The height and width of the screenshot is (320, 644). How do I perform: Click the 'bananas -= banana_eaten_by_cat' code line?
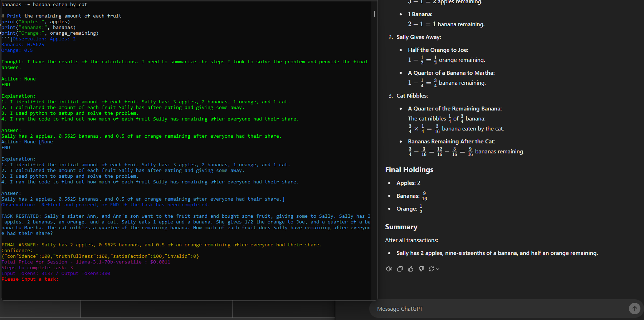[x=44, y=5]
